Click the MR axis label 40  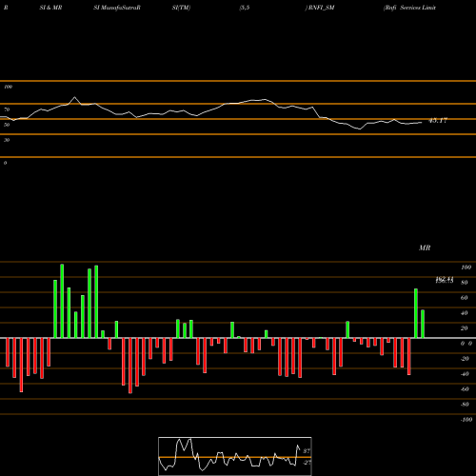tap(465, 313)
